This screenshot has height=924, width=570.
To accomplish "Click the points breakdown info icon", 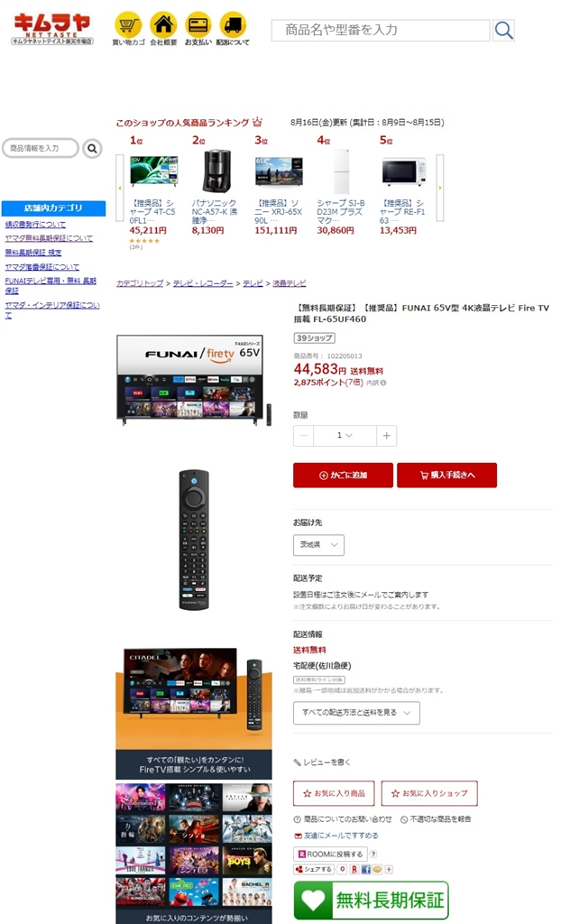I will pyautogui.click(x=383, y=383).
